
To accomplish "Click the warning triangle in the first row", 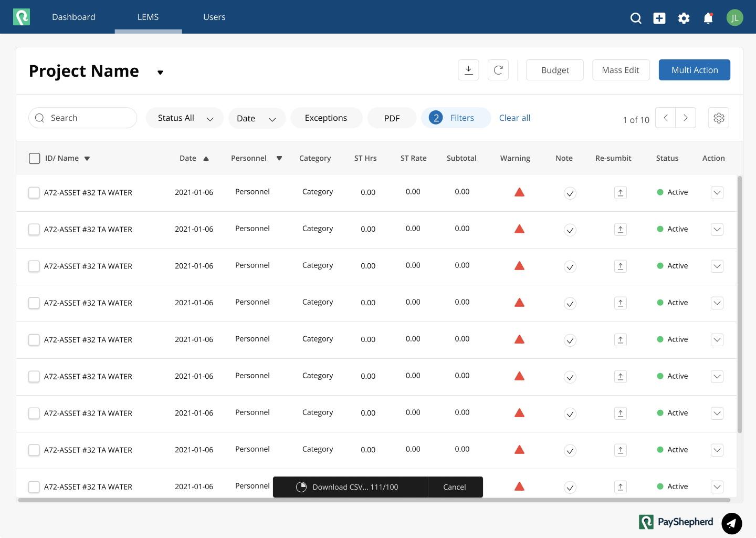I will 520,192.
